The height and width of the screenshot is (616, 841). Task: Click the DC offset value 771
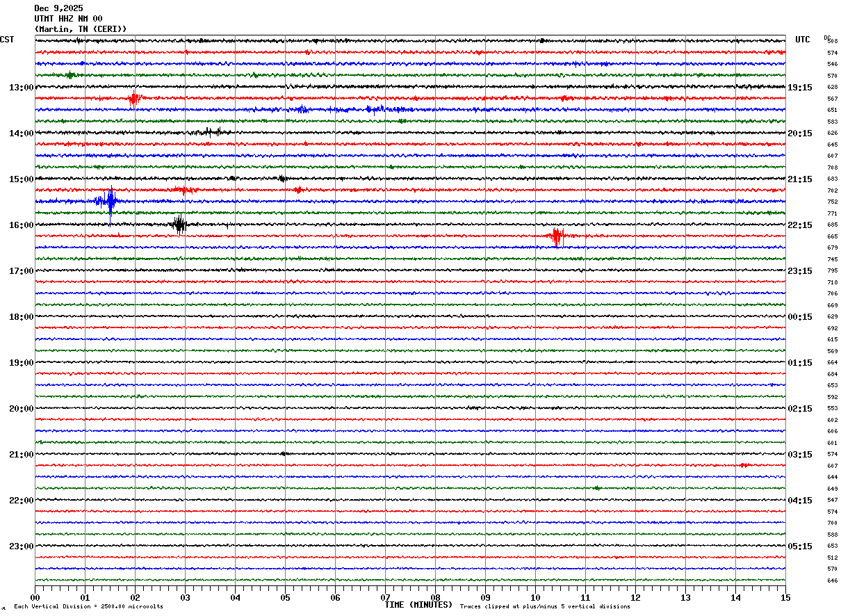[x=832, y=213]
